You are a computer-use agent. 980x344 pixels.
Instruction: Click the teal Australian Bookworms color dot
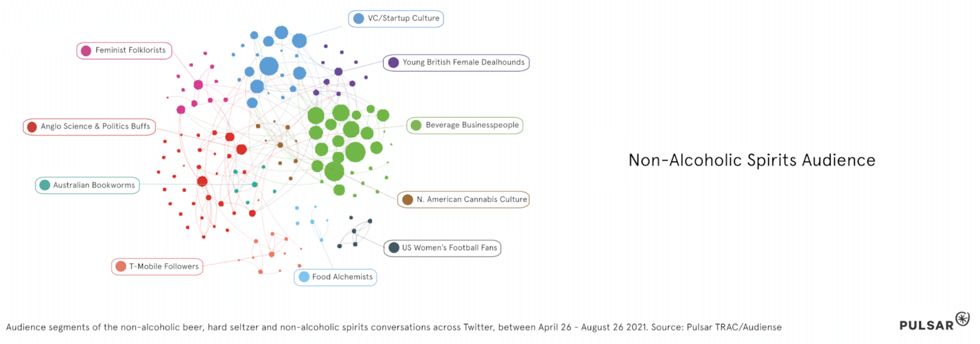[x=45, y=185]
